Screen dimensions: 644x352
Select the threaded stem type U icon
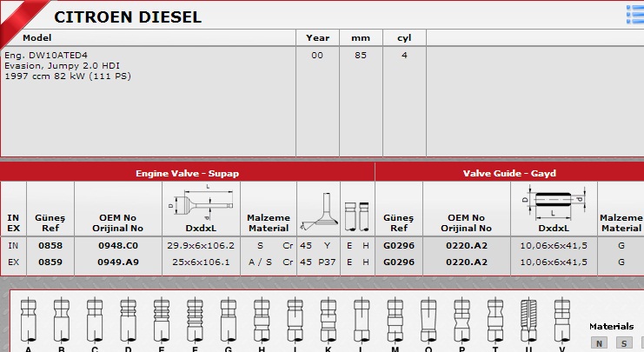tap(528, 320)
